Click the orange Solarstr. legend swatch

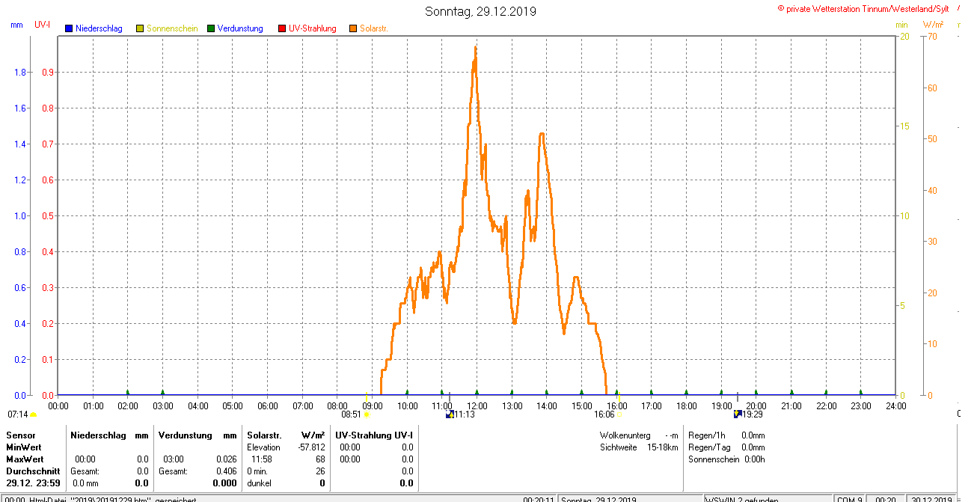tap(353, 28)
